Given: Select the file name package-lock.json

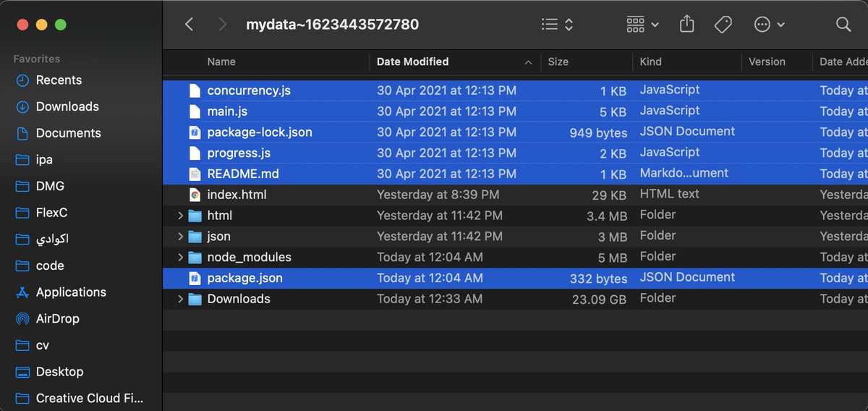Looking at the screenshot, I should click(x=260, y=132).
